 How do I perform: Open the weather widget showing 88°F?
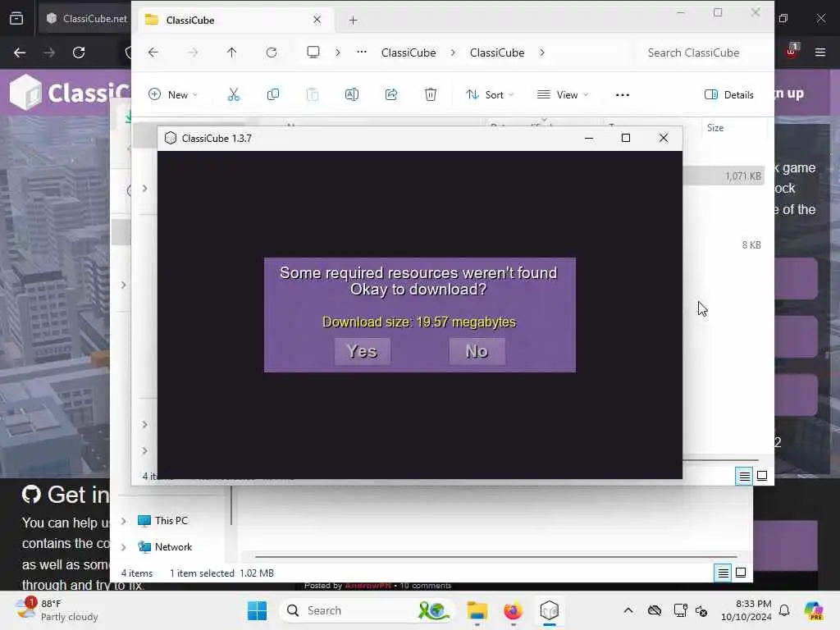(x=57, y=610)
